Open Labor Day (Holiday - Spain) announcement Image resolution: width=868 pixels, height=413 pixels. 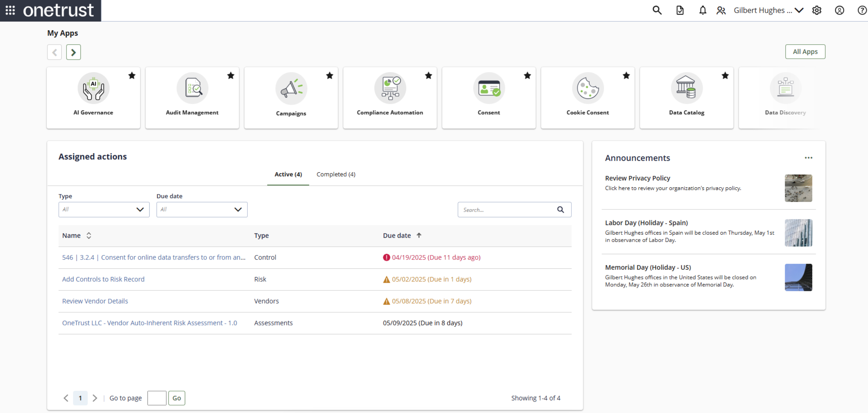coord(646,223)
